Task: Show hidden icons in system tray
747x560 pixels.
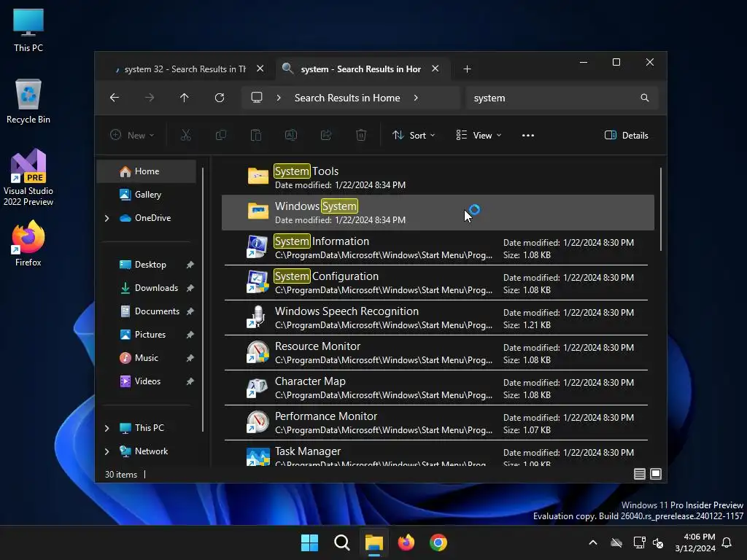Action: point(593,542)
